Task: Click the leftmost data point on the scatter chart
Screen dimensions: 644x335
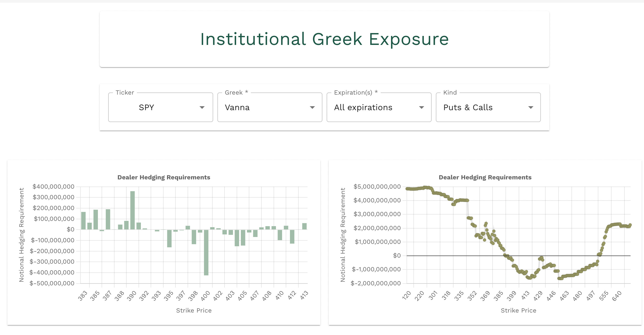Action: coord(407,189)
